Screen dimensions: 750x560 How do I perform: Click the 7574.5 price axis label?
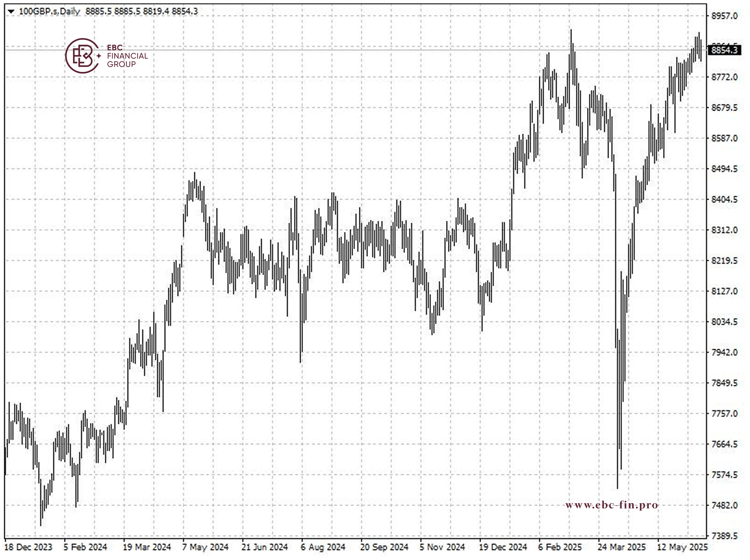[x=725, y=475]
